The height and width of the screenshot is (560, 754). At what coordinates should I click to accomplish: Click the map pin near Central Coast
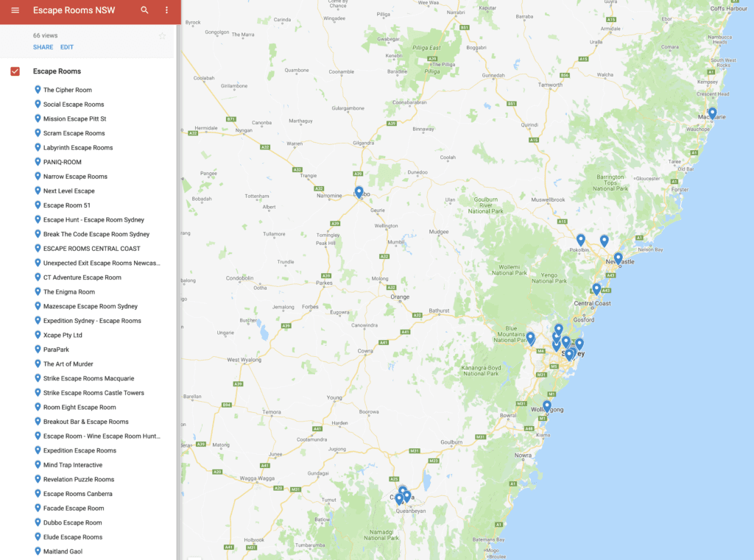596,289
